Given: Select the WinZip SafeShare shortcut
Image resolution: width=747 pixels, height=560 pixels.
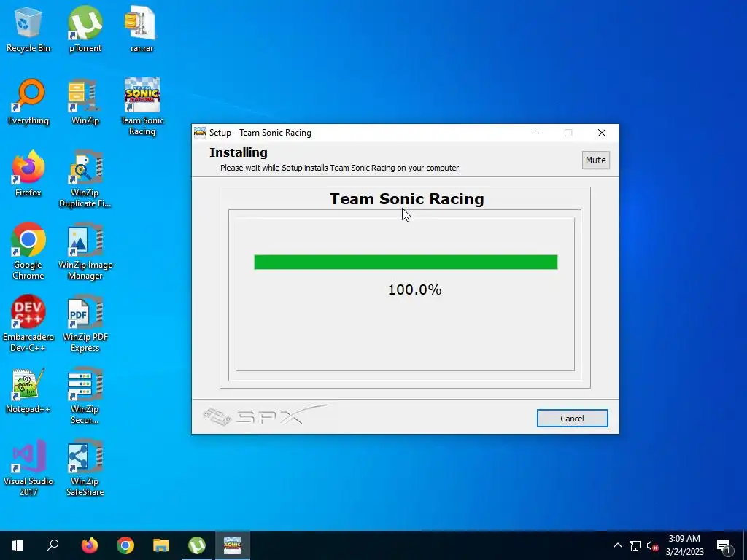Looking at the screenshot, I should coord(85,468).
